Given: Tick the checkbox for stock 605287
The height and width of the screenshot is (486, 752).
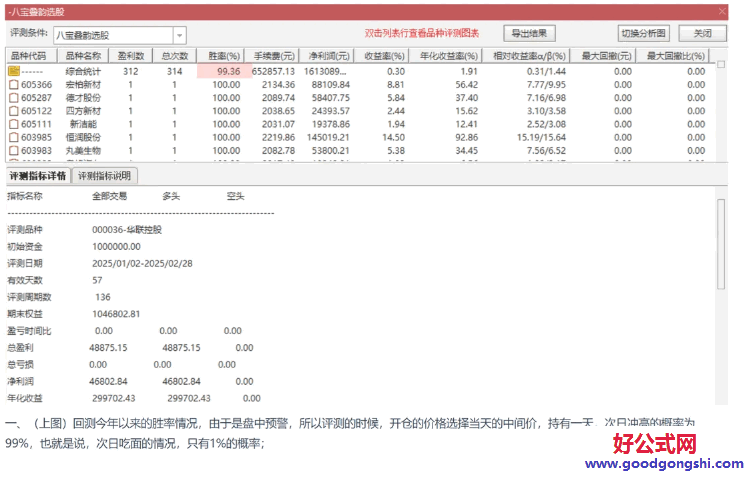Looking at the screenshot, I should tap(13, 98).
